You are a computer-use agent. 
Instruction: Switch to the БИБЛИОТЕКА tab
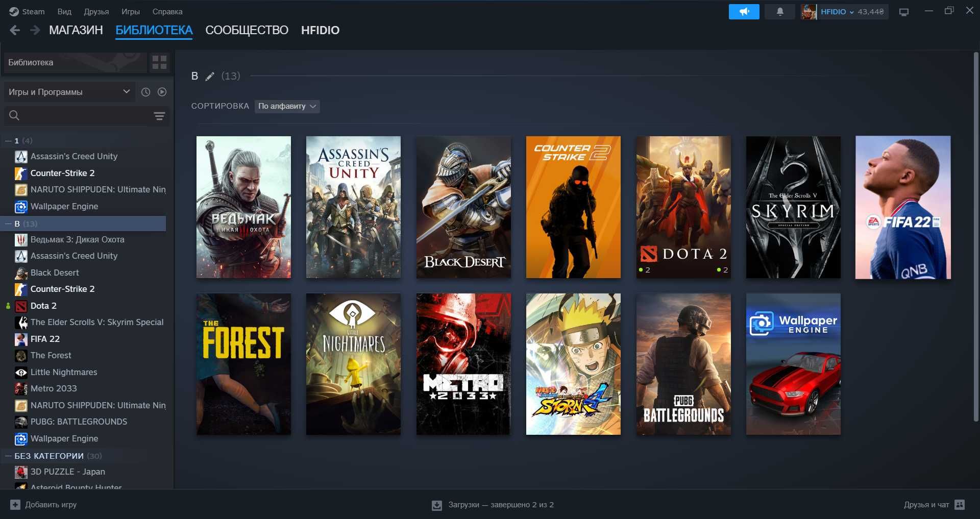[154, 30]
